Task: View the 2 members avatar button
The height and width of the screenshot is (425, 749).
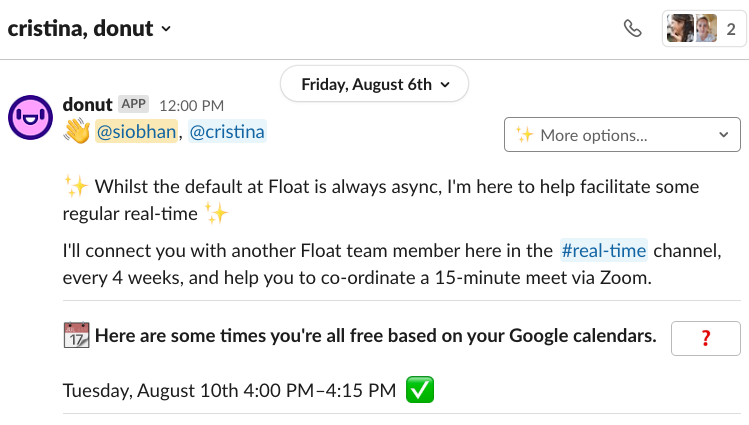Action: coord(704,28)
